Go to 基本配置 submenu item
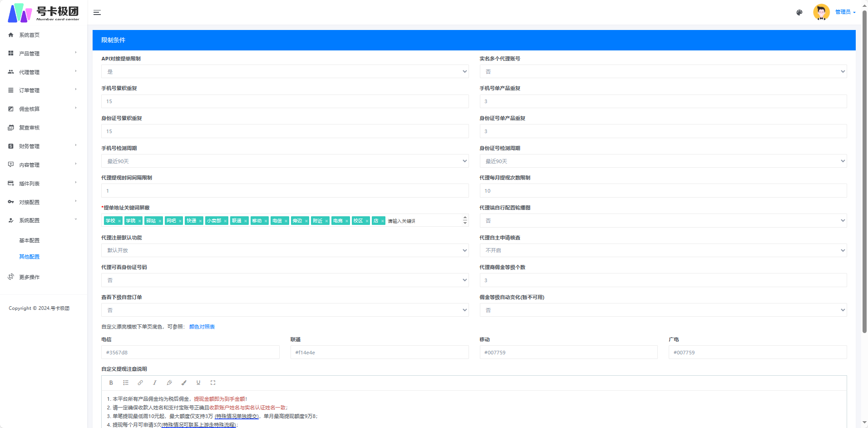The width and height of the screenshot is (868, 428). [29, 240]
